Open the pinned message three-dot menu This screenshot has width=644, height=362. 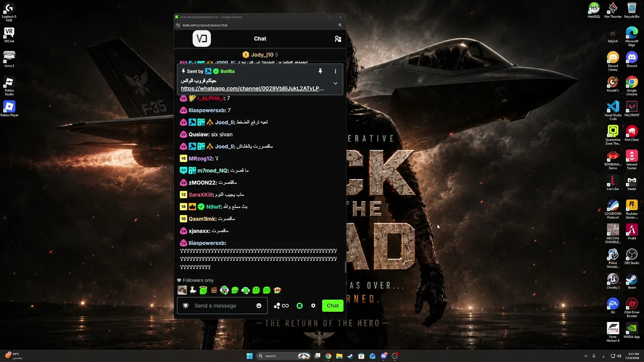(335, 71)
